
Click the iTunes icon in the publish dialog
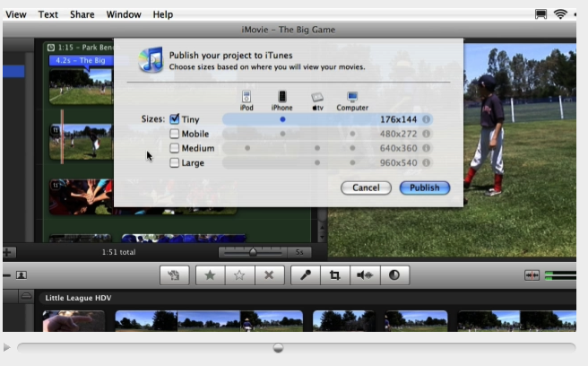(x=151, y=60)
